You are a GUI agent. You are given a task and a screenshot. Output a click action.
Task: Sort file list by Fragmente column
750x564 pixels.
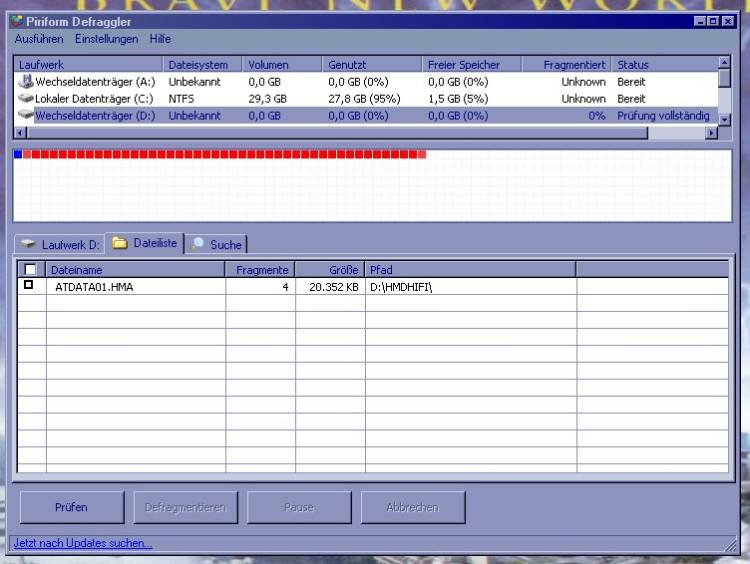click(x=261, y=270)
